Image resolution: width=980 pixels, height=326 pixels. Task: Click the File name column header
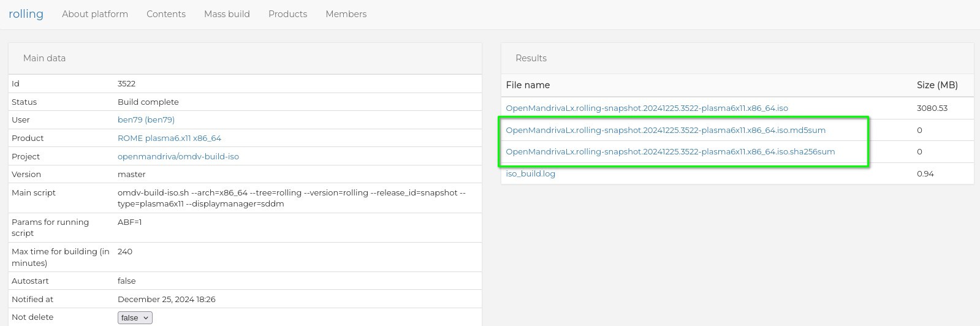click(x=528, y=85)
